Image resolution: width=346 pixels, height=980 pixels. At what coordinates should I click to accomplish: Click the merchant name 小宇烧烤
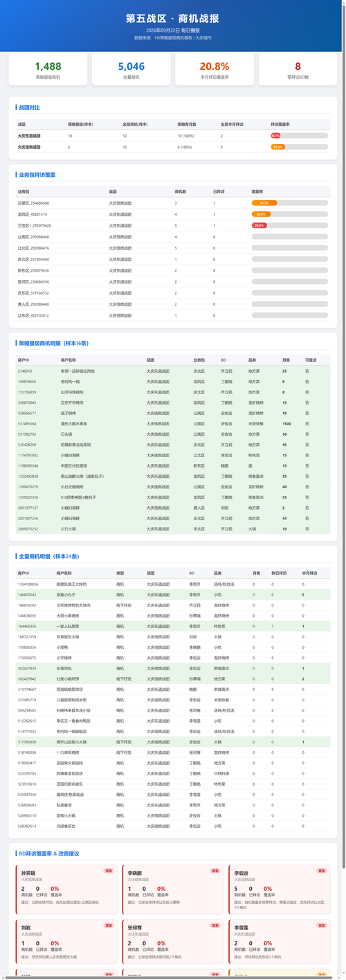pos(64,658)
